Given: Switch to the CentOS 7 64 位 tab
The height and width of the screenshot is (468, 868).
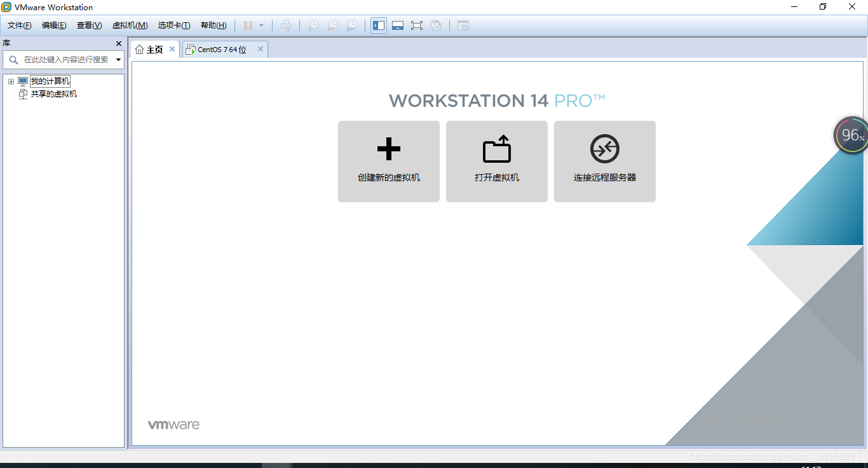Looking at the screenshot, I should click(x=222, y=50).
